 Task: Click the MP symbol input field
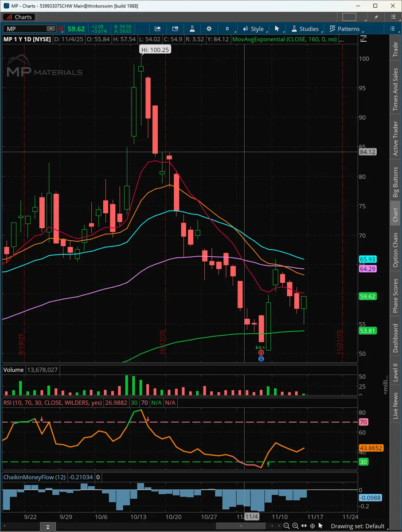coord(26,29)
